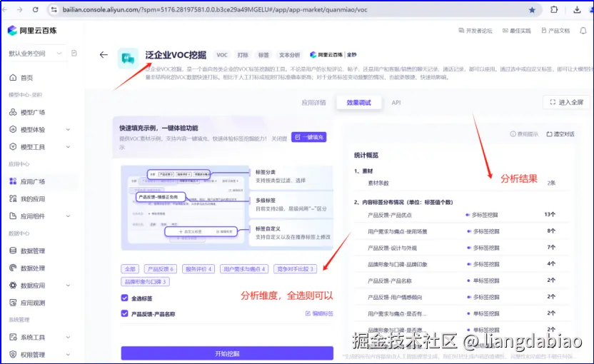The image size is (594, 364).
Task: Expand 数据应用 in the sidebar
Action: (68, 285)
